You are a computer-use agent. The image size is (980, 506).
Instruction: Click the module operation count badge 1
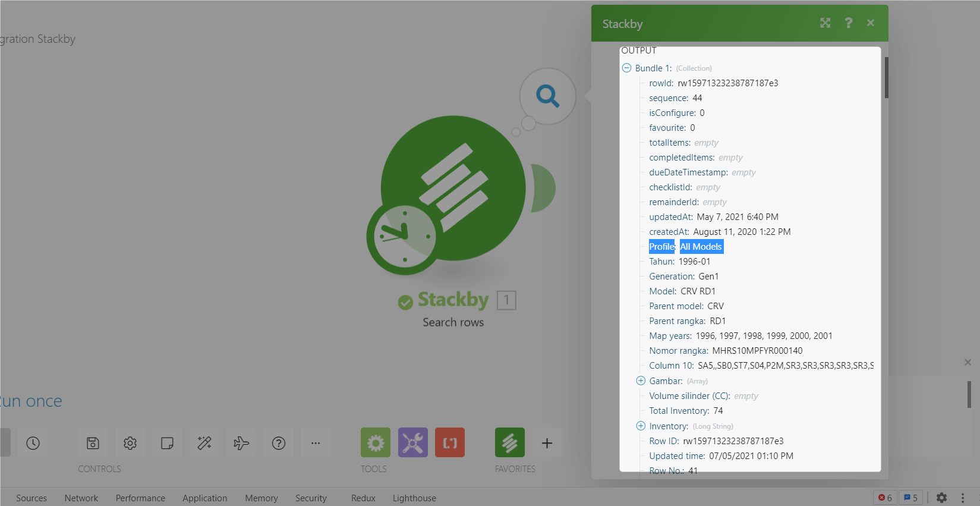(506, 300)
